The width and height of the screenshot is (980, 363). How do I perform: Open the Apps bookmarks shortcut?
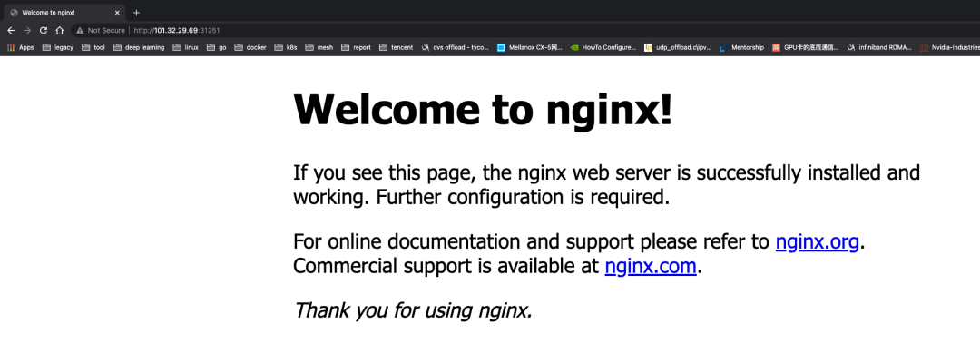coord(21,47)
